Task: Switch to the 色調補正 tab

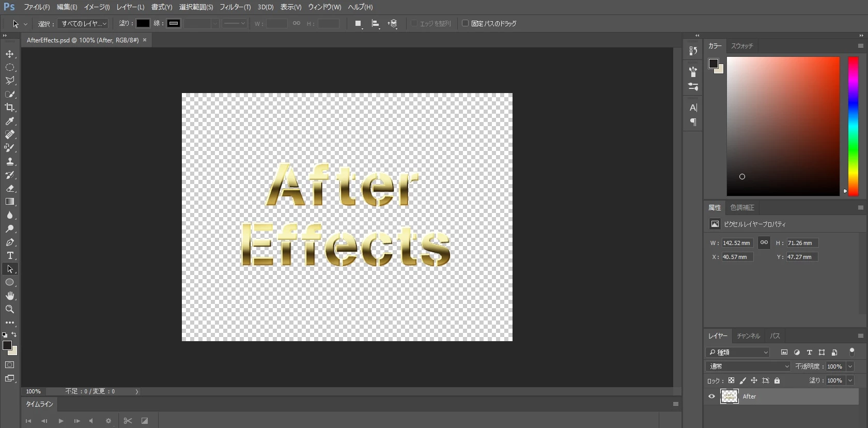Action: (x=742, y=208)
